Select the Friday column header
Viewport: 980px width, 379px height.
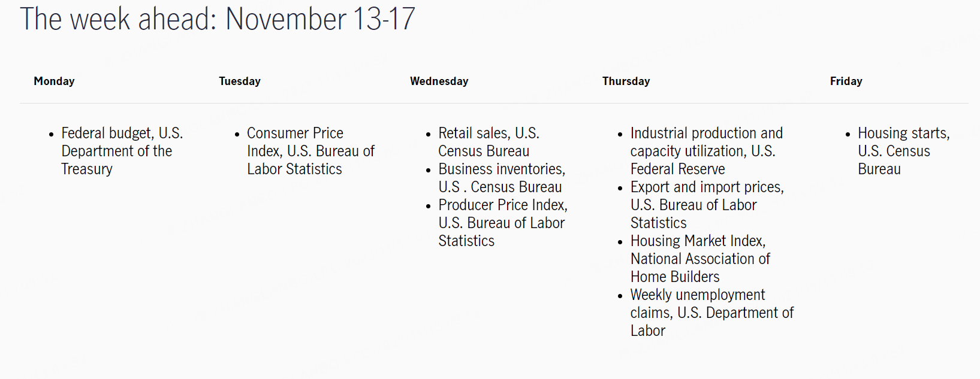pyautogui.click(x=846, y=81)
